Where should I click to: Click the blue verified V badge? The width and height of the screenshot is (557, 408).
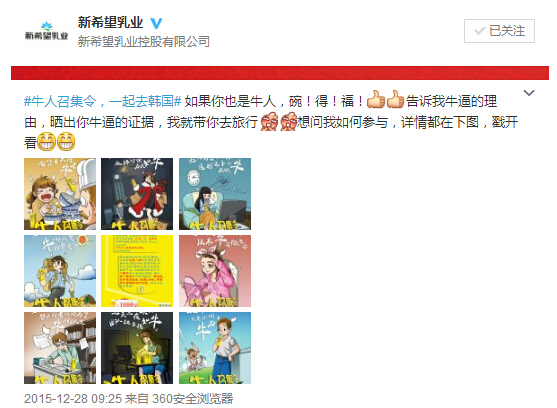(156, 23)
